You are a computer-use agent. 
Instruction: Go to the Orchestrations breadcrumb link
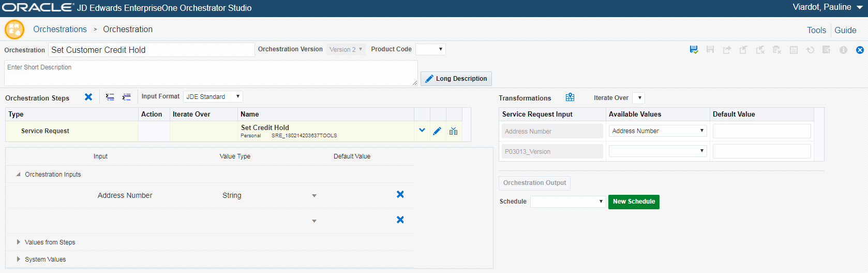(x=60, y=30)
